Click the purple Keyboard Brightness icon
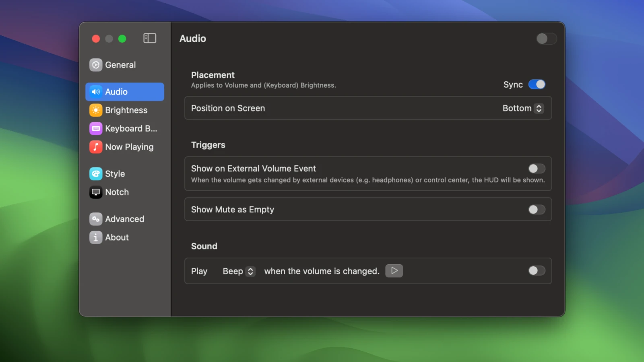 96,129
